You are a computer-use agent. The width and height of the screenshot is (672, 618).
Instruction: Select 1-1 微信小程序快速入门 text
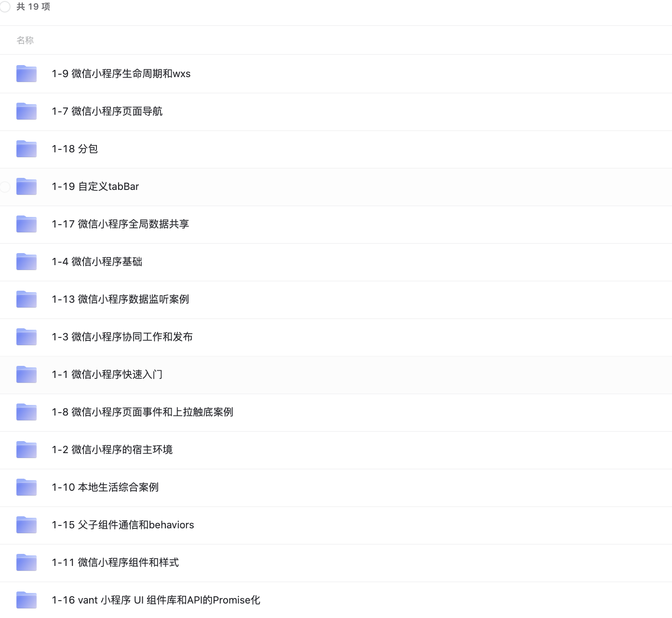point(107,375)
